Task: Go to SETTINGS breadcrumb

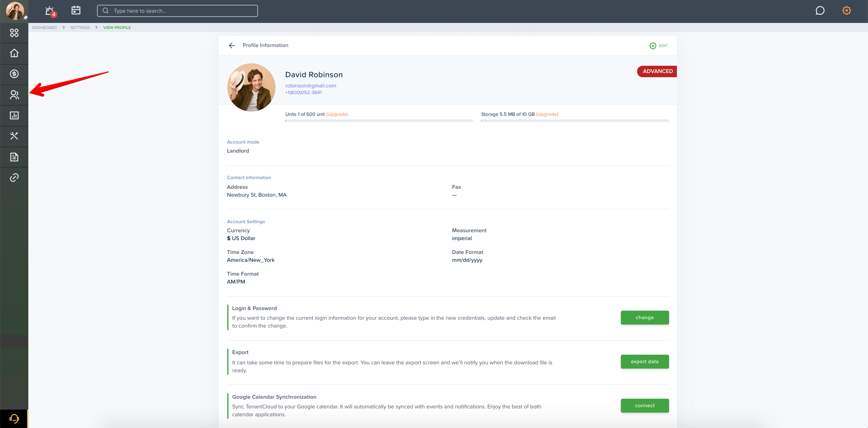Action: (80, 28)
